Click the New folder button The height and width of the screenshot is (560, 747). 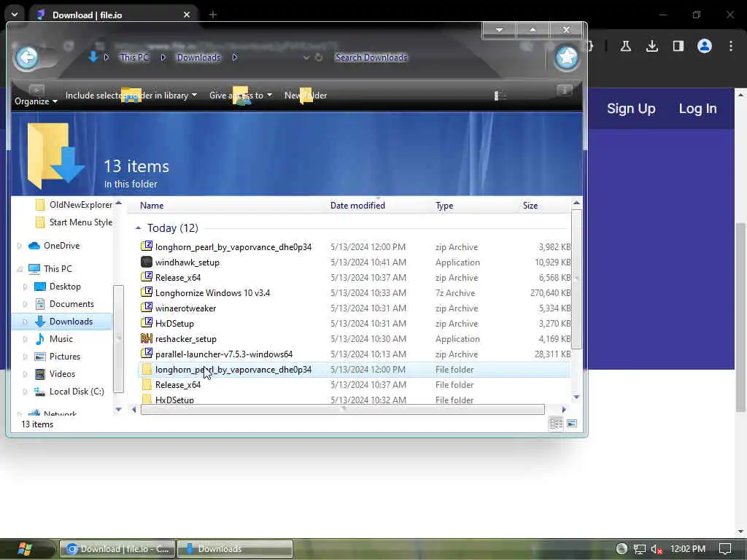coord(306,96)
